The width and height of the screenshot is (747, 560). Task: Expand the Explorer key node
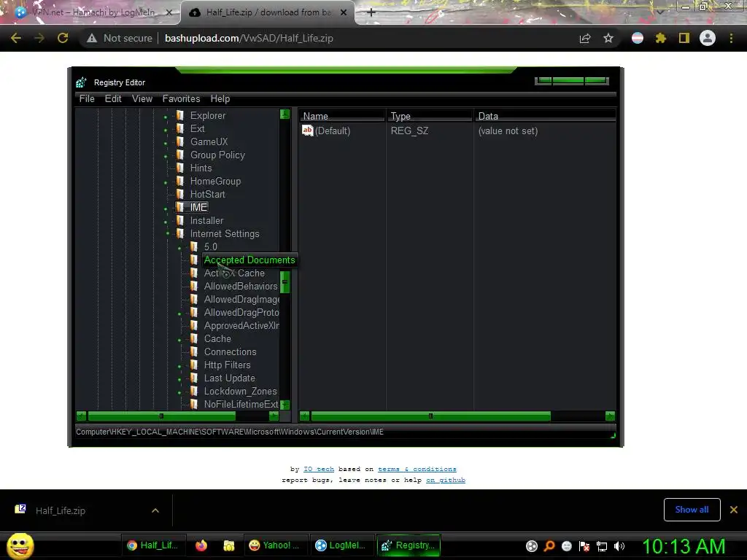(166, 117)
